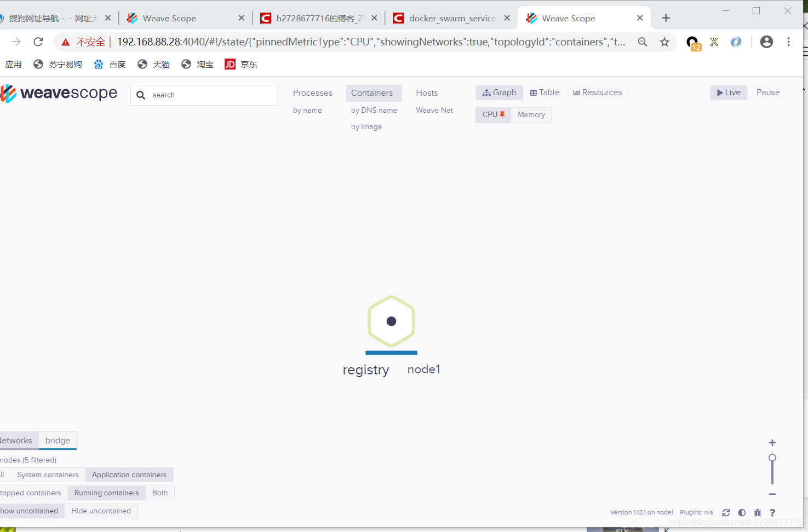Filter to Application containers
This screenshot has width=808, height=532.
click(x=129, y=475)
